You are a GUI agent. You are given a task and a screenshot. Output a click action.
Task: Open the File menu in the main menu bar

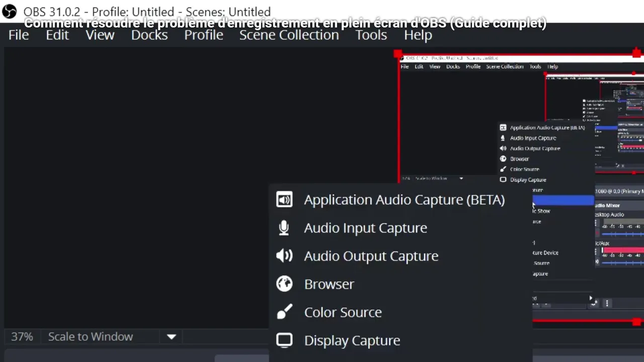click(19, 35)
